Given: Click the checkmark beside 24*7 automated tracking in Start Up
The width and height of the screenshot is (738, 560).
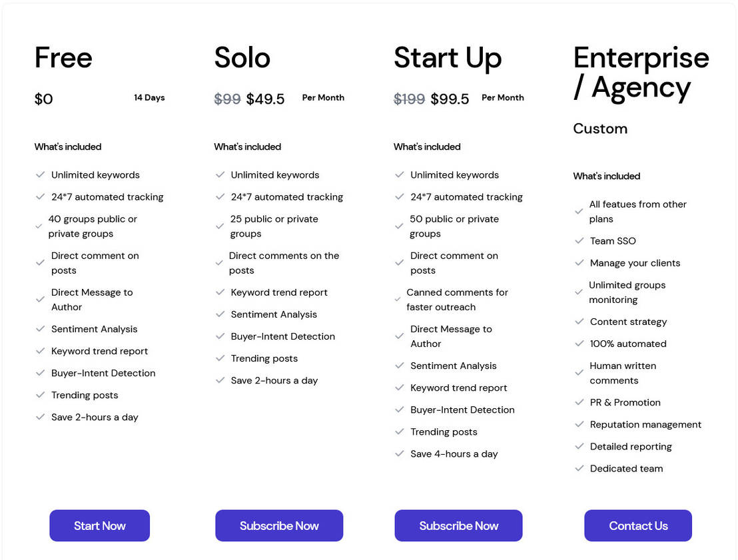Looking at the screenshot, I should pos(399,197).
